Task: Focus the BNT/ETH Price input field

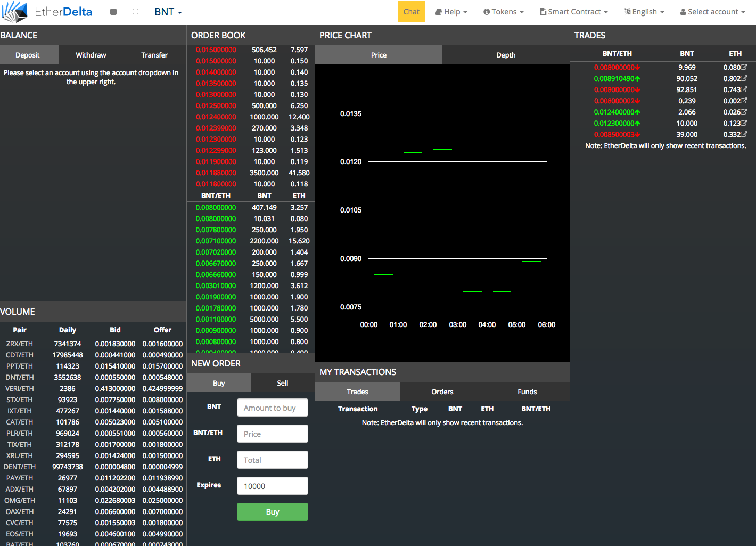Action: coord(273,434)
